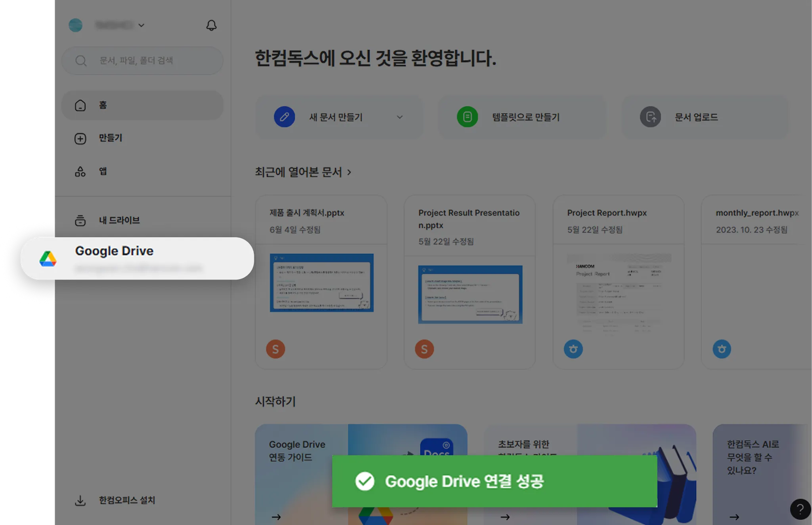Open 앱 in the sidebar menu
The width and height of the screenshot is (812, 525).
pyautogui.click(x=103, y=172)
